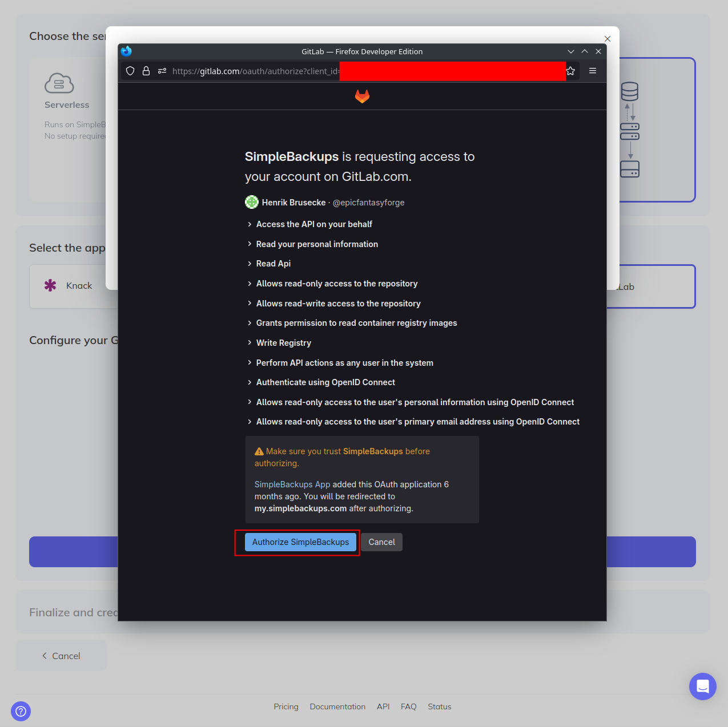Expand the 'Read Api' scope
The height and width of the screenshot is (727, 728).
[x=269, y=264]
